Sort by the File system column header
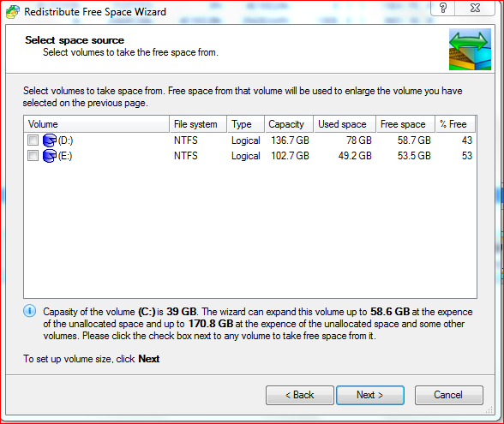The width and height of the screenshot is (504, 424). click(x=198, y=124)
